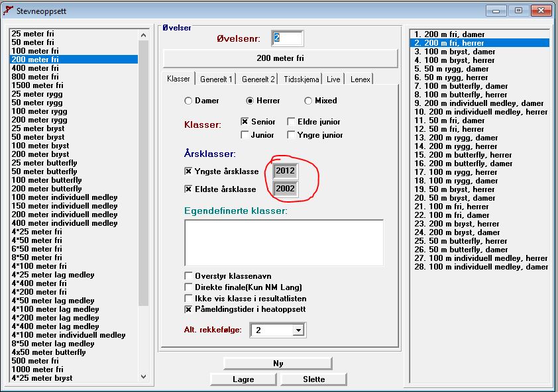Click the Øvelsenr input field
This screenshot has width=558, height=392.
pyautogui.click(x=287, y=38)
